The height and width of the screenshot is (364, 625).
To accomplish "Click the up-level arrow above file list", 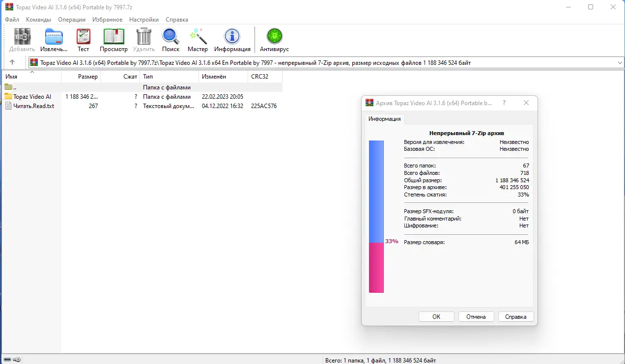I will [x=13, y=62].
